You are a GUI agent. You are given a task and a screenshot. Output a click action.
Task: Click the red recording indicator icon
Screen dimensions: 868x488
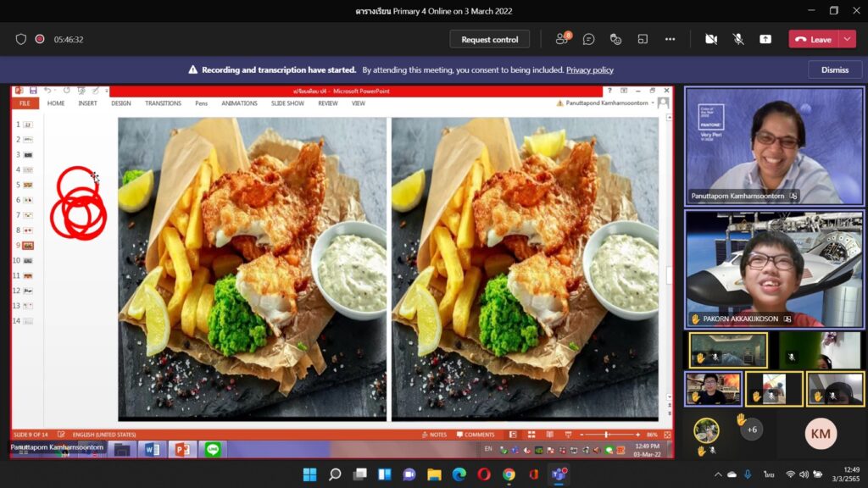[x=40, y=39]
